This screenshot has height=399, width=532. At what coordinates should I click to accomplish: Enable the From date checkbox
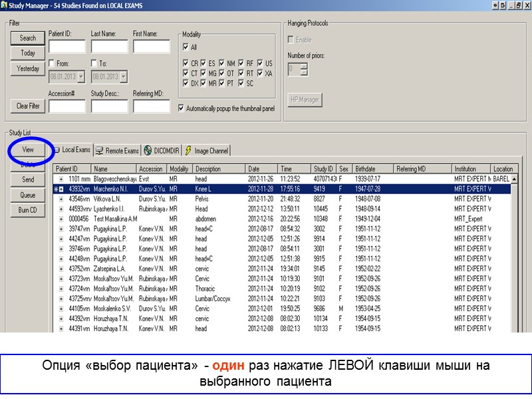click(x=52, y=63)
